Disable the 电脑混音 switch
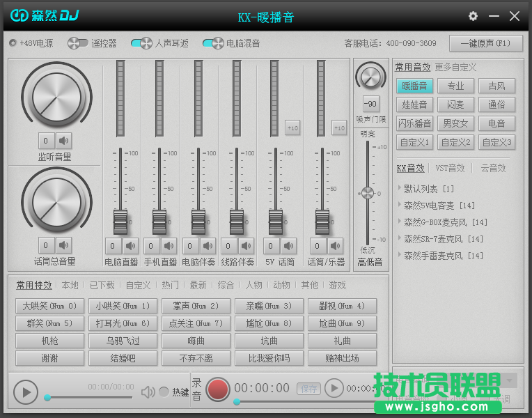The image size is (532, 418). (x=213, y=43)
